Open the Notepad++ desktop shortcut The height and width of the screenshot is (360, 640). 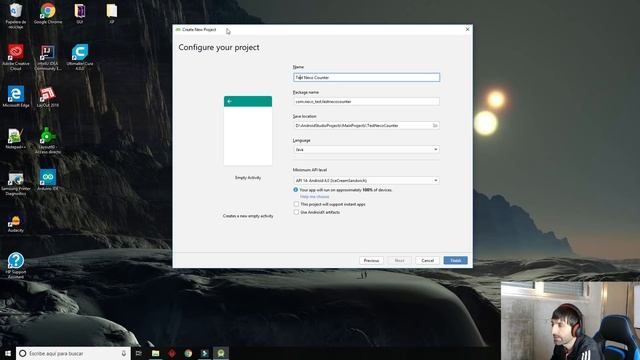16,139
